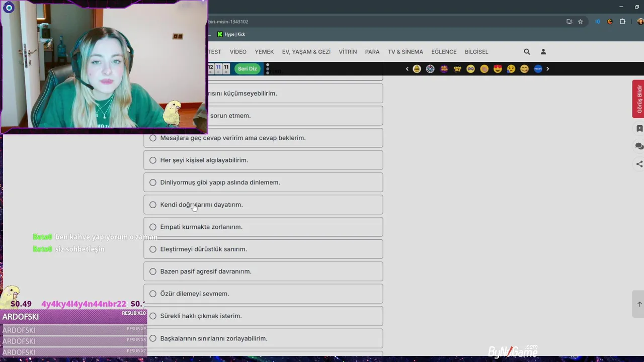
Task: Select 'Kendi doğrularımı dayatırım' radio button
Action: (153, 205)
